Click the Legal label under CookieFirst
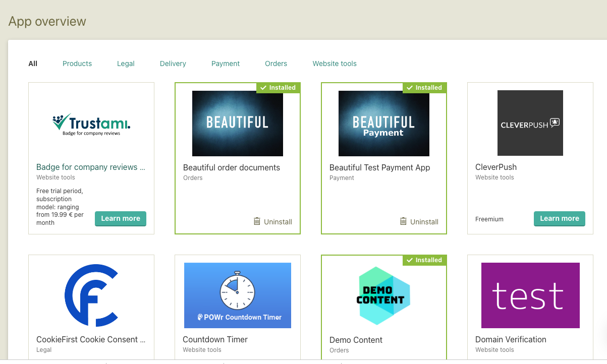 pyautogui.click(x=44, y=350)
